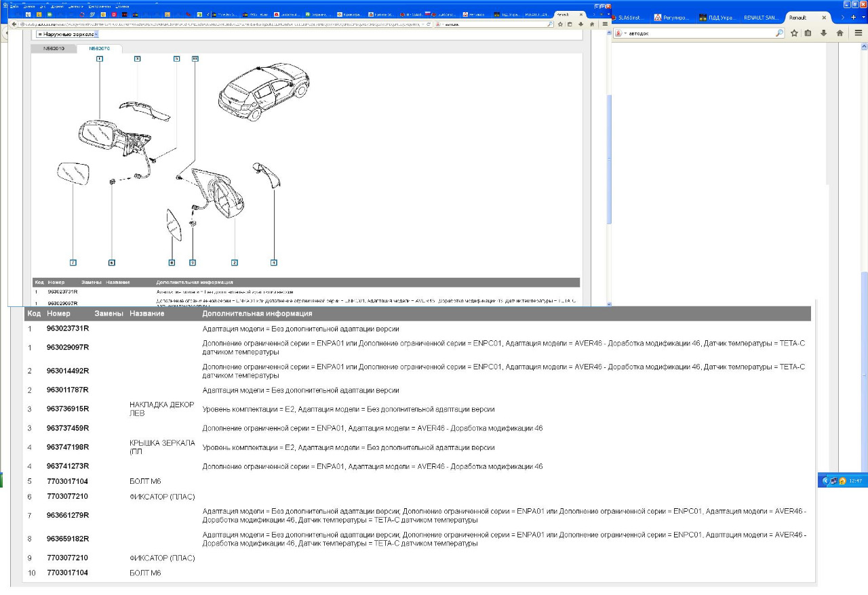
Task: Click diagram callout number 2
Action: (x=235, y=262)
